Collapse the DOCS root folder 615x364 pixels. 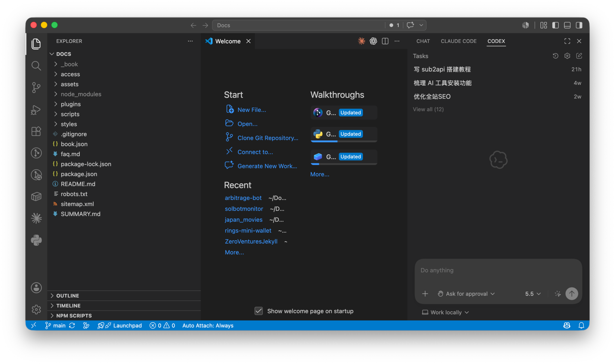(x=63, y=54)
